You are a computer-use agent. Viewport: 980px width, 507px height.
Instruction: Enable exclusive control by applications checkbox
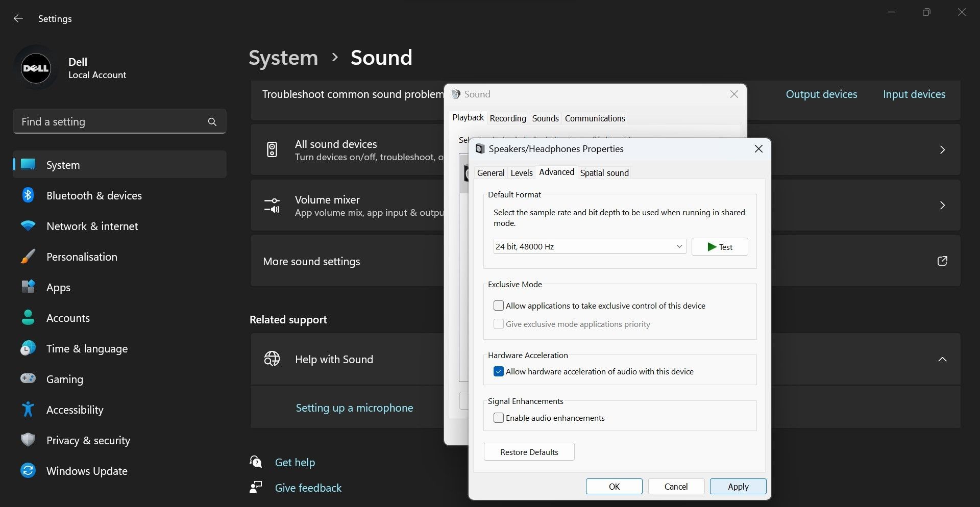coord(499,306)
